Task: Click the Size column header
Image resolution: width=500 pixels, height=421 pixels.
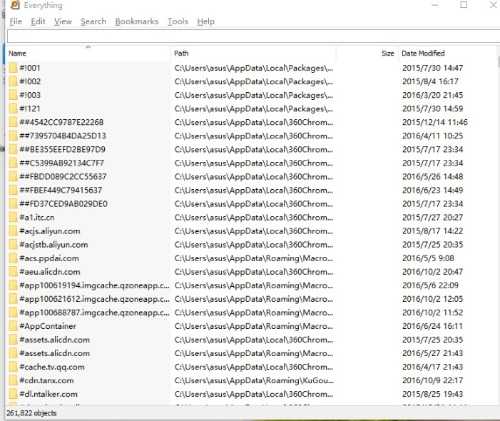Action: pos(367,53)
